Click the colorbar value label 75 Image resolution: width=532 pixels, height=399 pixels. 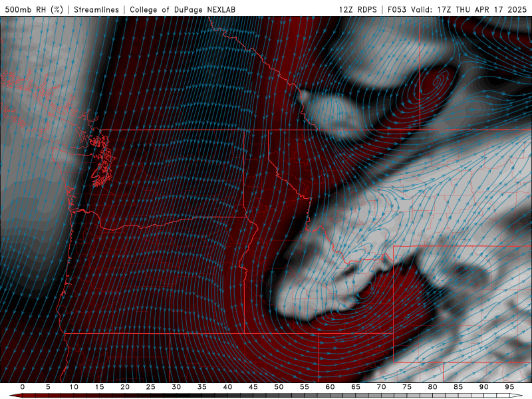coord(407,387)
